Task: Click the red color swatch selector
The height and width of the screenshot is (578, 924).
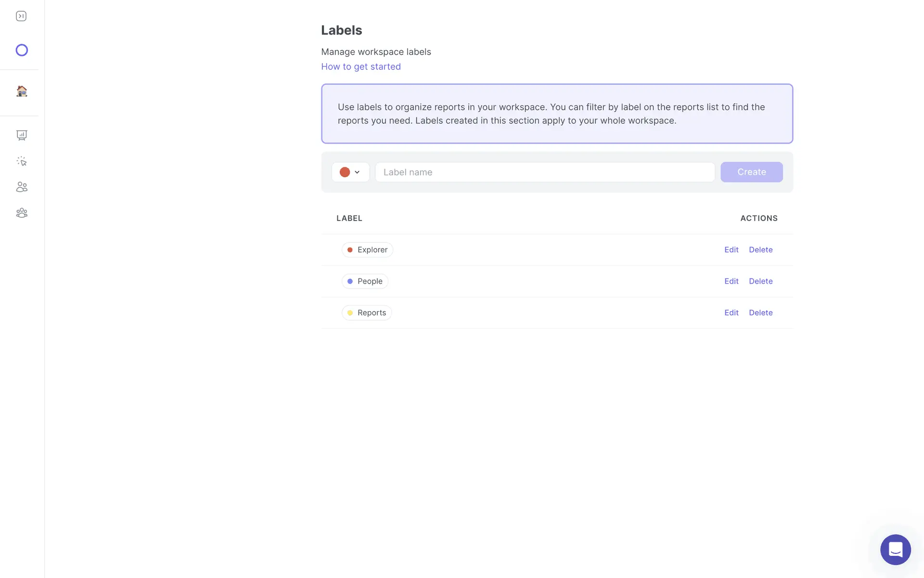Action: click(345, 172)
